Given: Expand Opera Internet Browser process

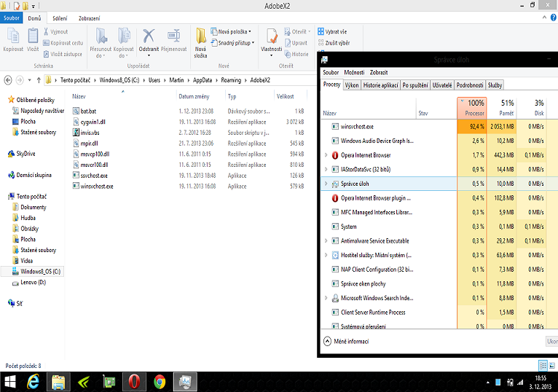Looking at the screenshot, I should coord(326,155).
